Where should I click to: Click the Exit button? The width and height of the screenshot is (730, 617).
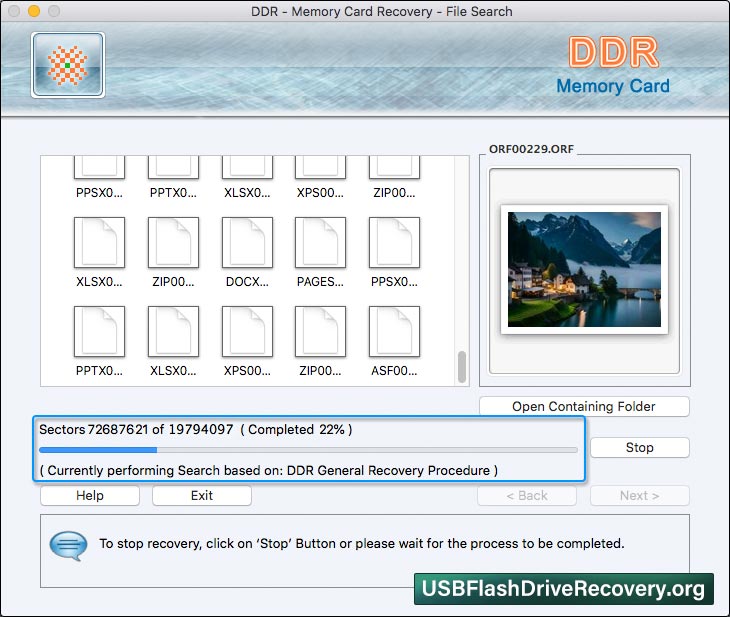pyautogui.click(x=202, y=495)
